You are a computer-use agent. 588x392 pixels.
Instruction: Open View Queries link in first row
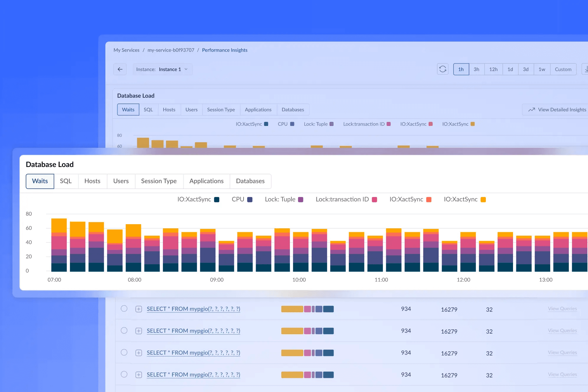[562, 309]
